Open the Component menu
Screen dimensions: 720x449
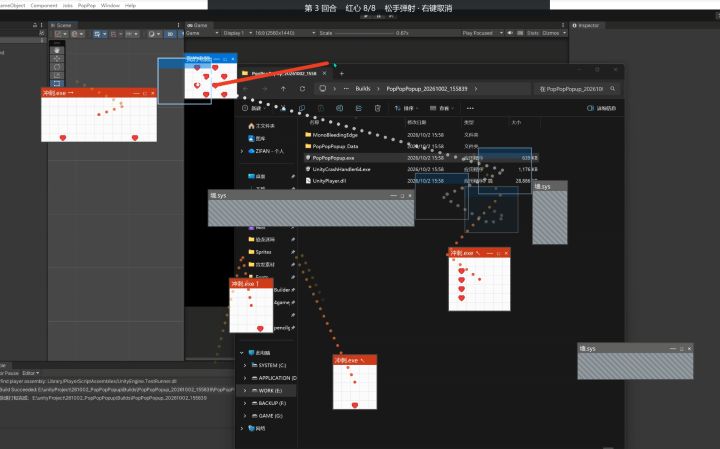click(x=44, y=6)
